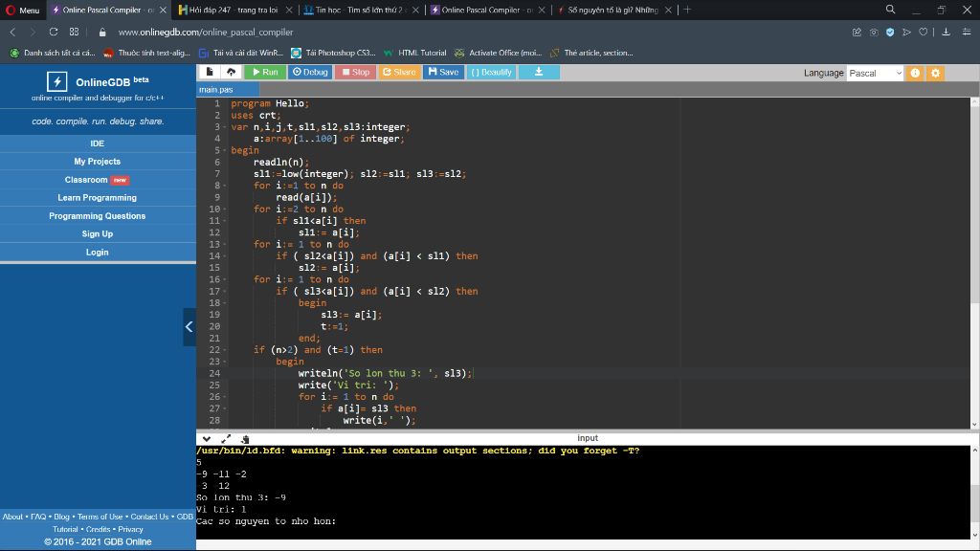Click the browser forward arrow
The image size is (980, 551).
click(x=33, y=32)
